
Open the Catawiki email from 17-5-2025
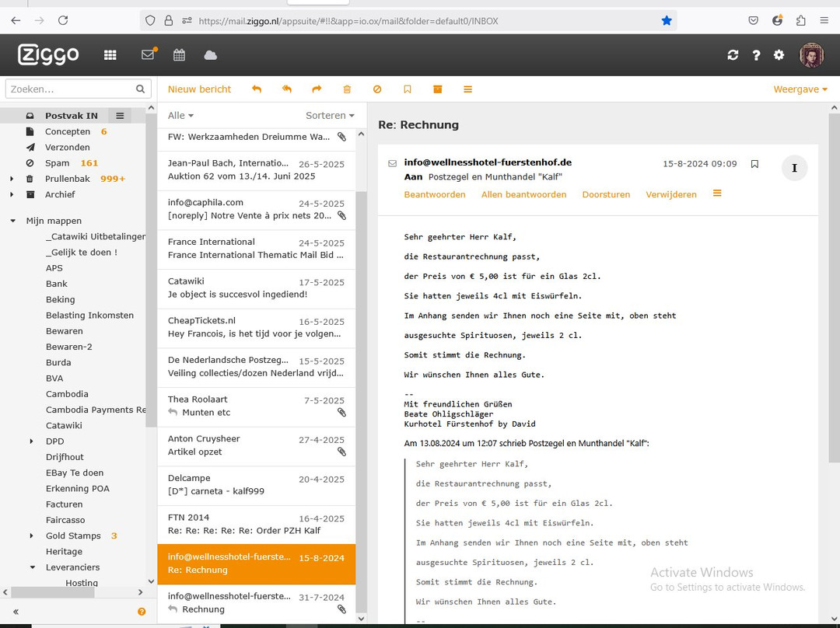256,289
